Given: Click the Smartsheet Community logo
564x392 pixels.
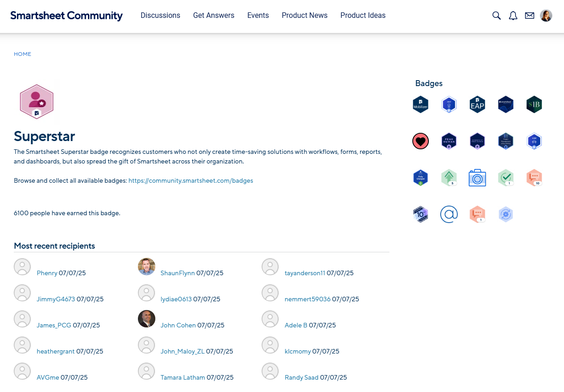Looking at the screenshot, I should tap(66, 16).
